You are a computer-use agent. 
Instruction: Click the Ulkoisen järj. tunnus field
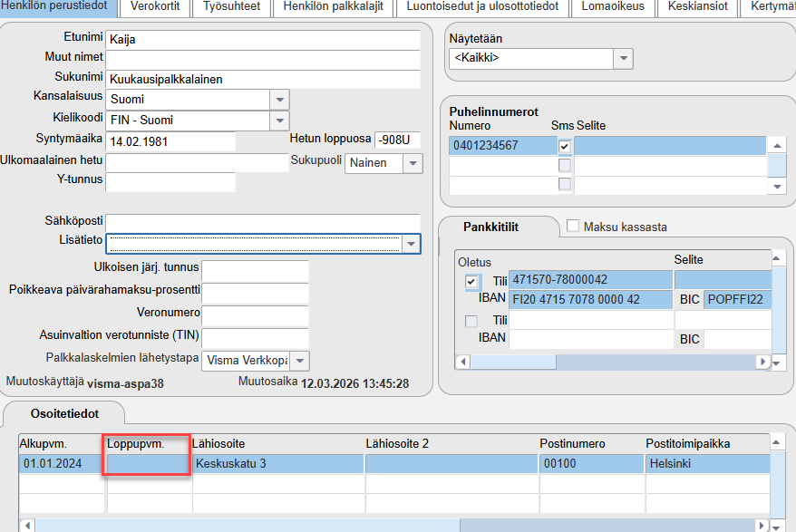(255, 271)
